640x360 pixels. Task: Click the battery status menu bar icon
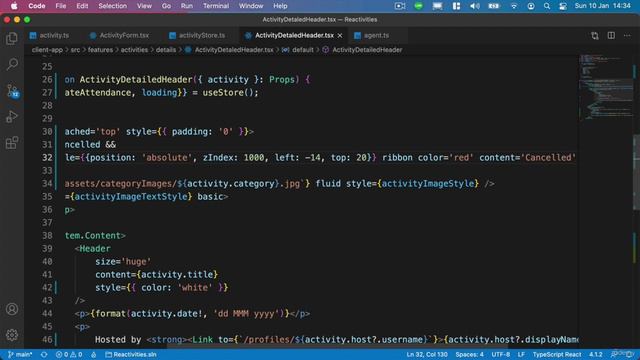click(494, 6)
